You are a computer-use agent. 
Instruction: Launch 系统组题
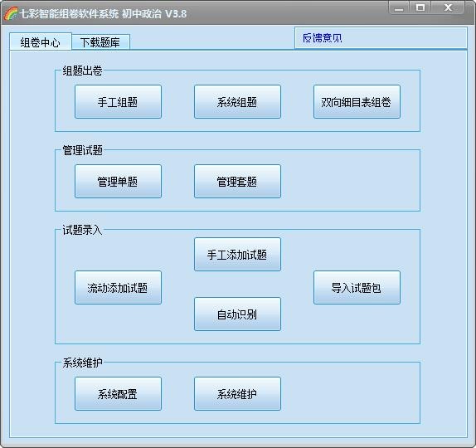tap(237, 102)
